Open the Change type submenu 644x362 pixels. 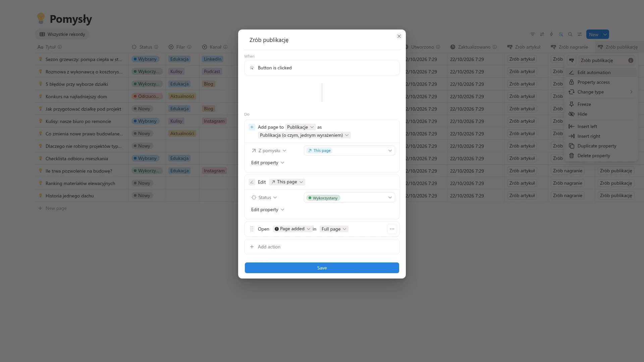[x=601, y=92]
